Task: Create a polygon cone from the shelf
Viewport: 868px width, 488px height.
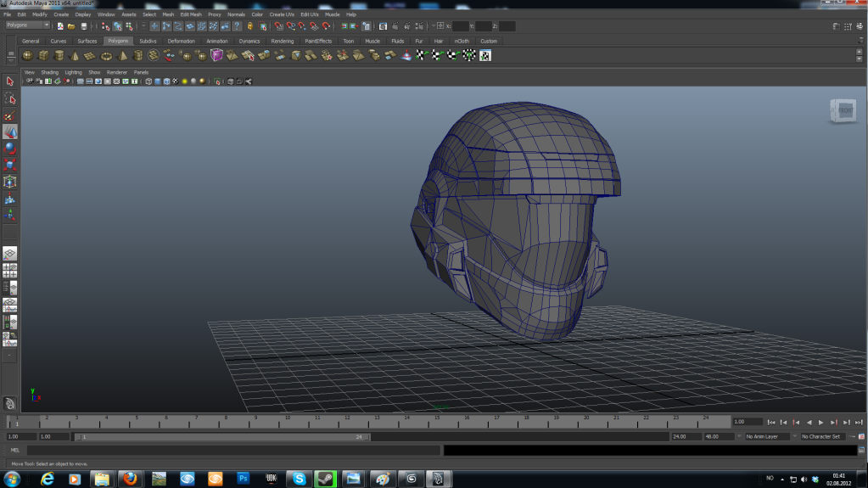Action: [75, 55]
